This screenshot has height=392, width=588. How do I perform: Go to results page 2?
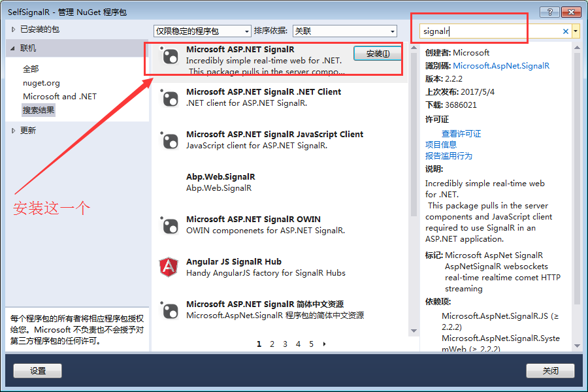272,344
